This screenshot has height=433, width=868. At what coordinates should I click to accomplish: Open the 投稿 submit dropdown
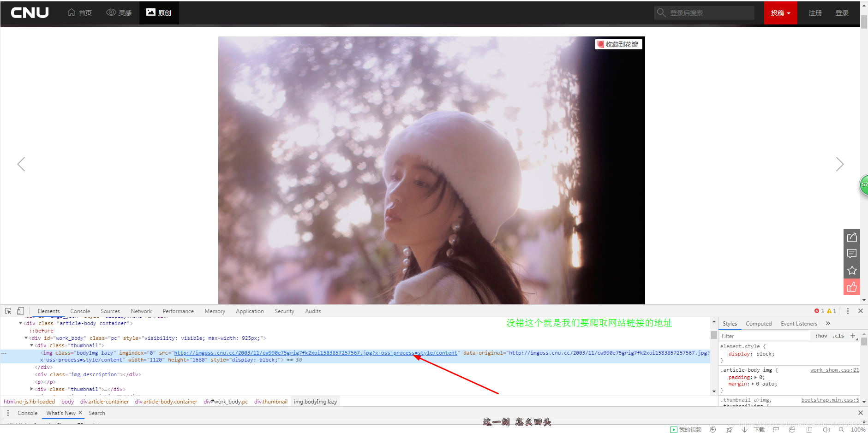tap(780, 13)
